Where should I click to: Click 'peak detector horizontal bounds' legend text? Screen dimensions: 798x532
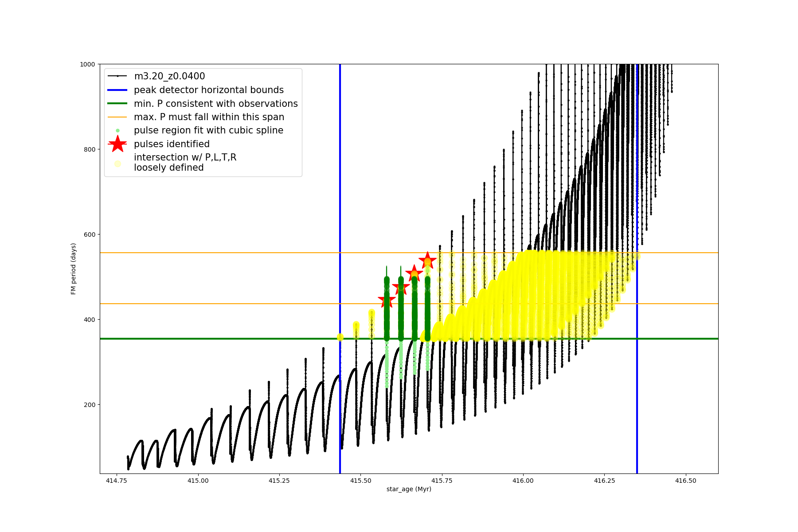coord(208,90)
